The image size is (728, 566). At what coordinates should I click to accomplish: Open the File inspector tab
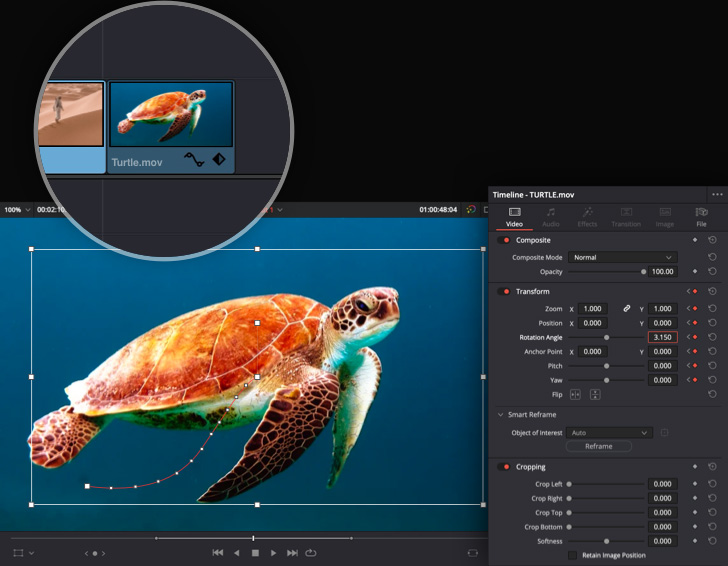[x=701, y=216]
